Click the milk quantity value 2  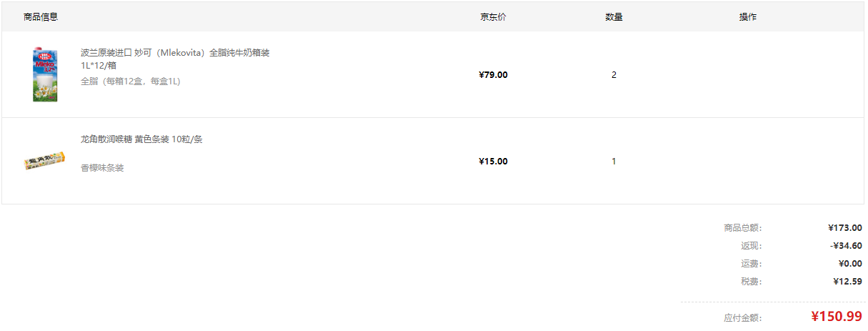(x=614, y=74)
